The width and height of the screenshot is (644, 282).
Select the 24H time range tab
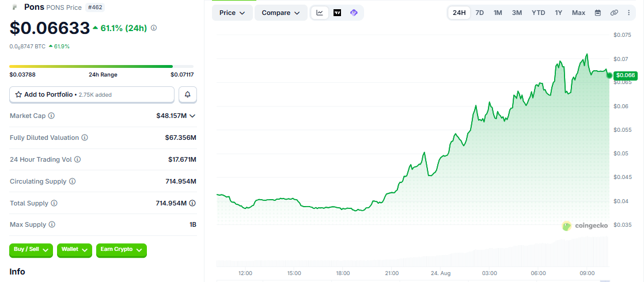coord(459,13)
